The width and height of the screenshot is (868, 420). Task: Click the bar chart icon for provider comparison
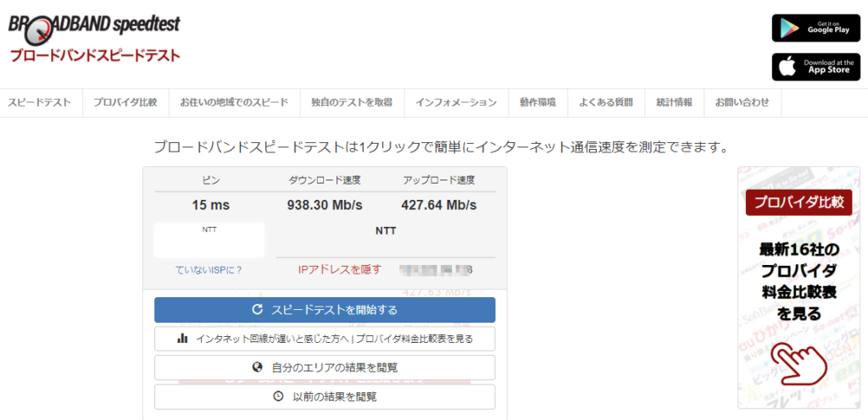(182, 339)
